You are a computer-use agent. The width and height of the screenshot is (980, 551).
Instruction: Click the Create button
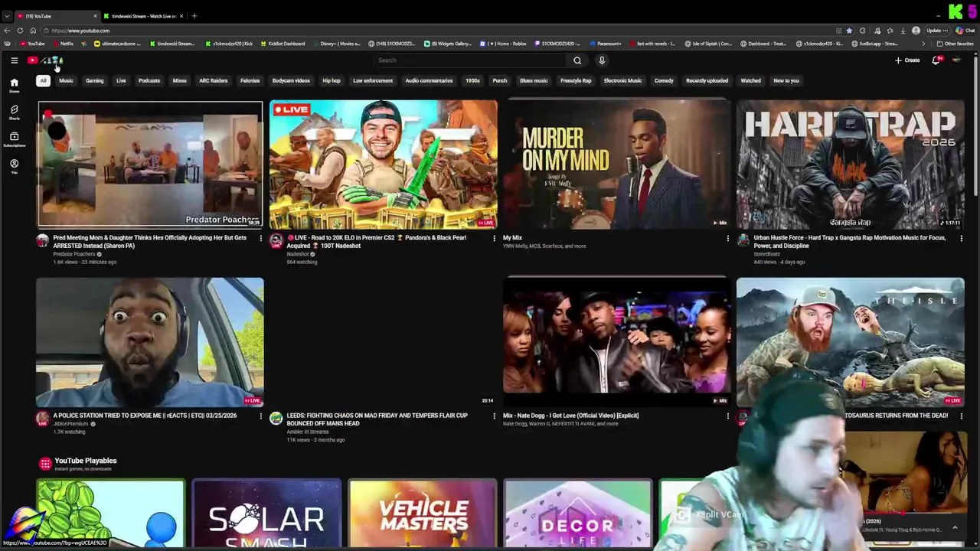click(x=907, y=60)
